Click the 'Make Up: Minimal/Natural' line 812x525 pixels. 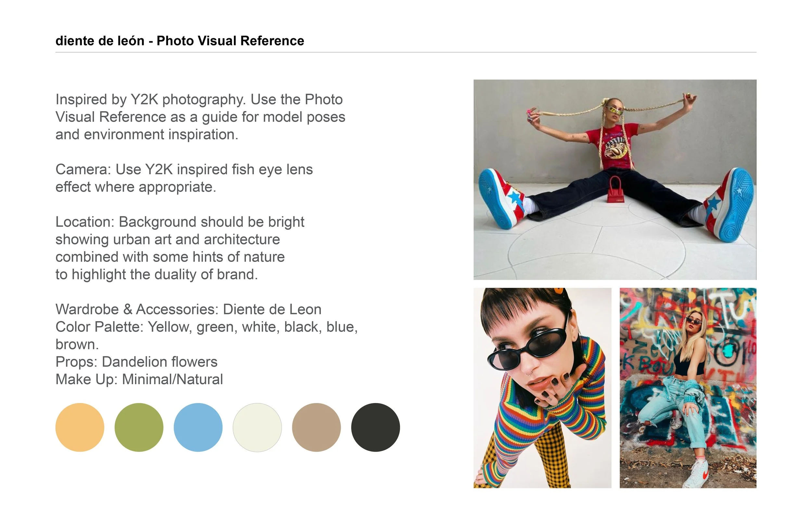[x=139, y=379]
